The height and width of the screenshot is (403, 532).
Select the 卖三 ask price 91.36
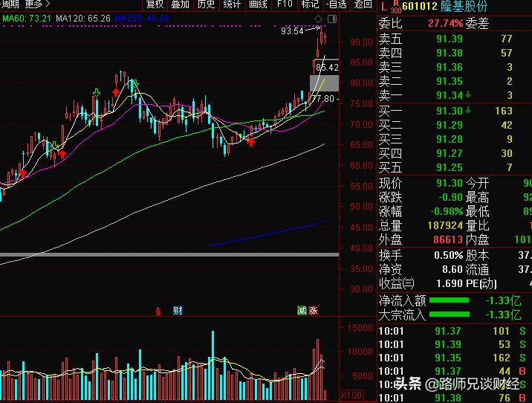tap(450, 67)
